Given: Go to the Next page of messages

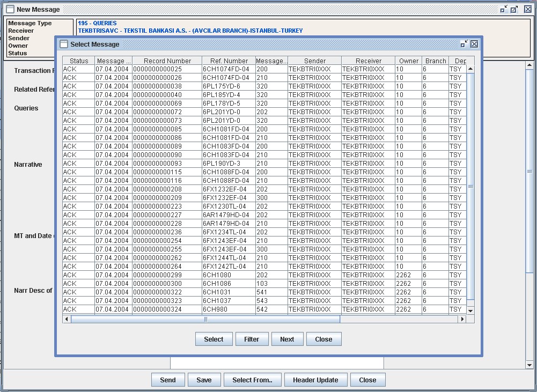Looking at the screenshot, I should pos(287,339).
